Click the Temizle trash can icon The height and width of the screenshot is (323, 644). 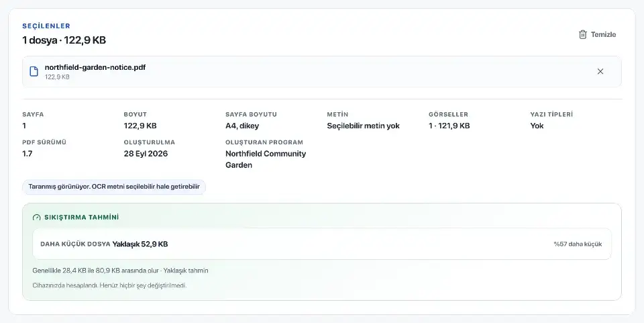[x=582, y=34]
